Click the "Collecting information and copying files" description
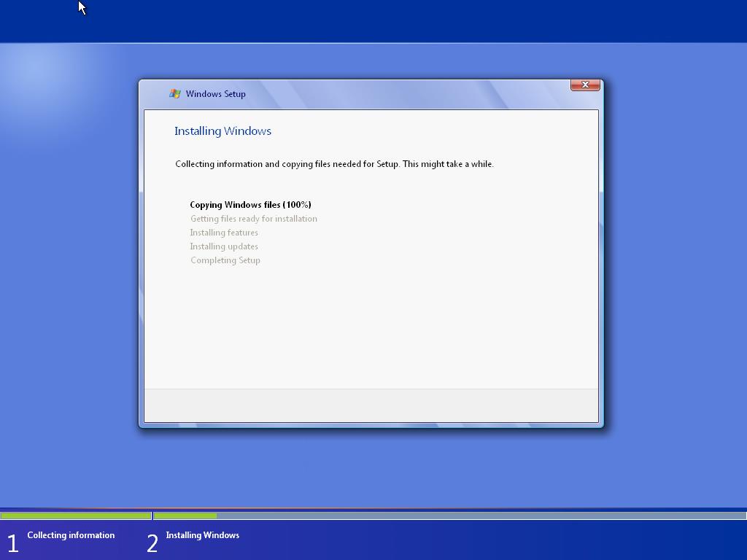The image size is (747, 560). point(334,164)
